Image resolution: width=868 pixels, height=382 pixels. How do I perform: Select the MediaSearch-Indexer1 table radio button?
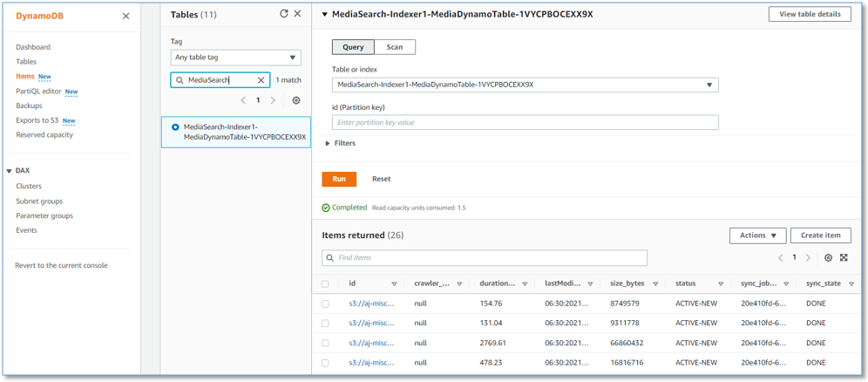(175, 126)
